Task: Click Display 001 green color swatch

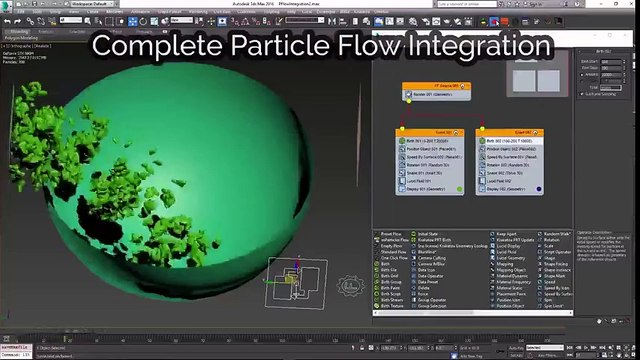Action: pos(459,189)
